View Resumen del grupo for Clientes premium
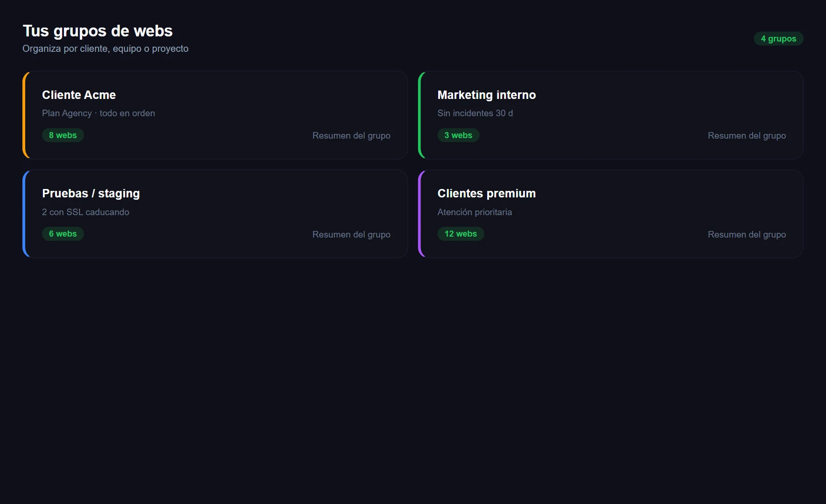 click(x=746, y=235)
